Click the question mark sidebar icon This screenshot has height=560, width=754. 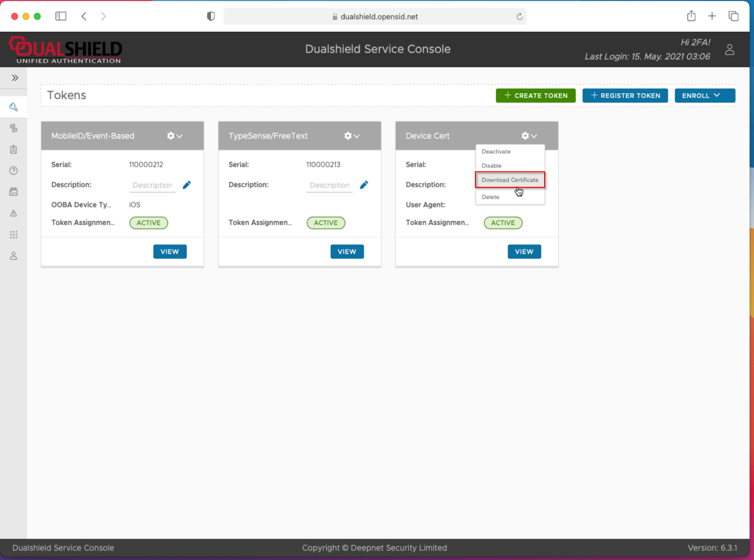(14, 171)
